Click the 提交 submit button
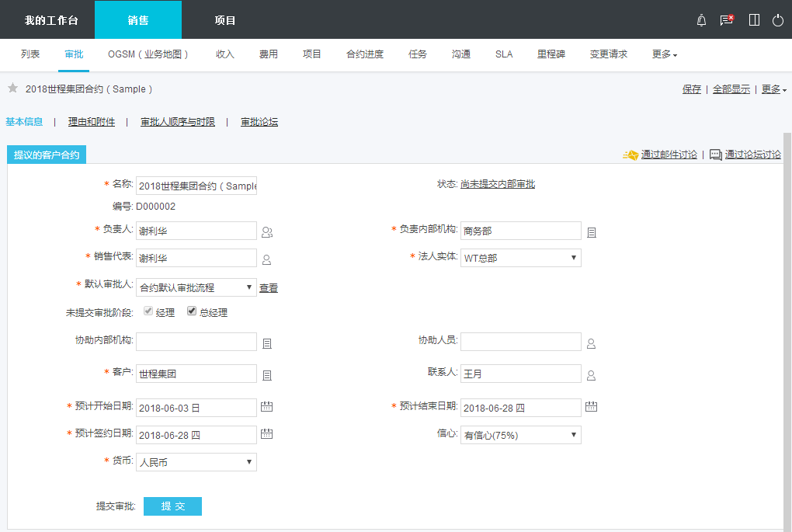This screenshot has width=792, height=532. point(172,506)
